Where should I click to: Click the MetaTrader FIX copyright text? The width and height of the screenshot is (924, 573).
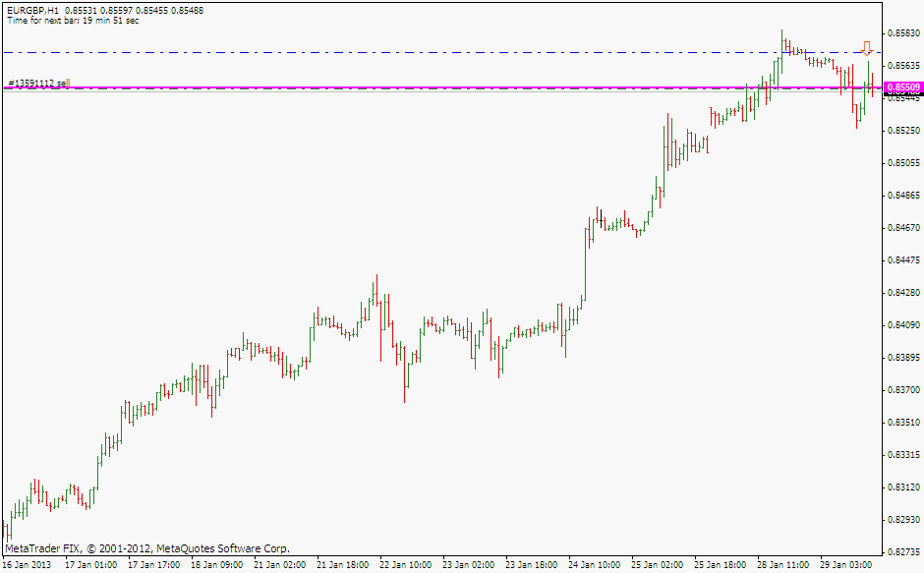(x=147, y=548)
